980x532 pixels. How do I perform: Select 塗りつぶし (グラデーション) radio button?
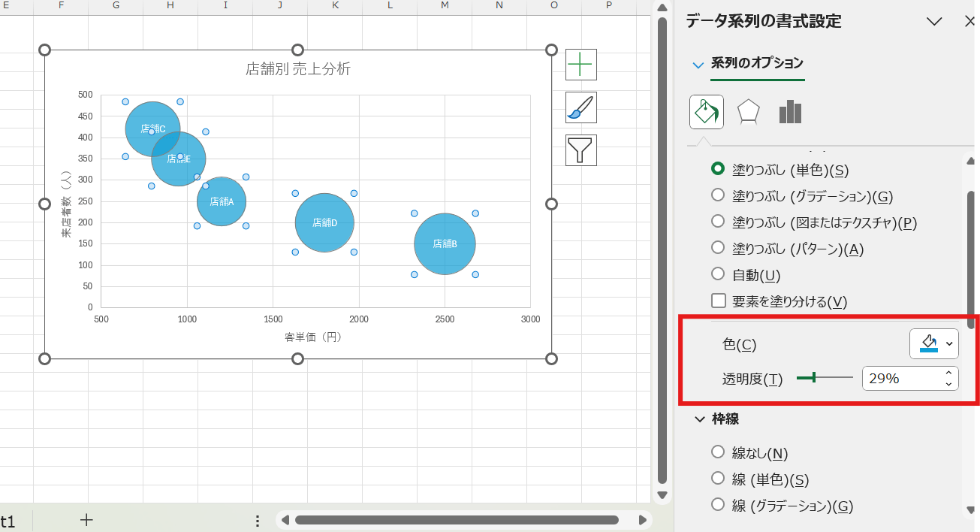[x=717, y=196]
